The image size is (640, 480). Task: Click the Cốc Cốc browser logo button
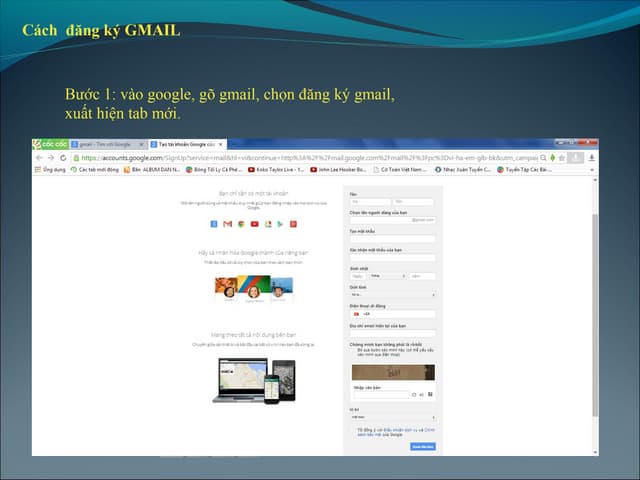point(43,144)
